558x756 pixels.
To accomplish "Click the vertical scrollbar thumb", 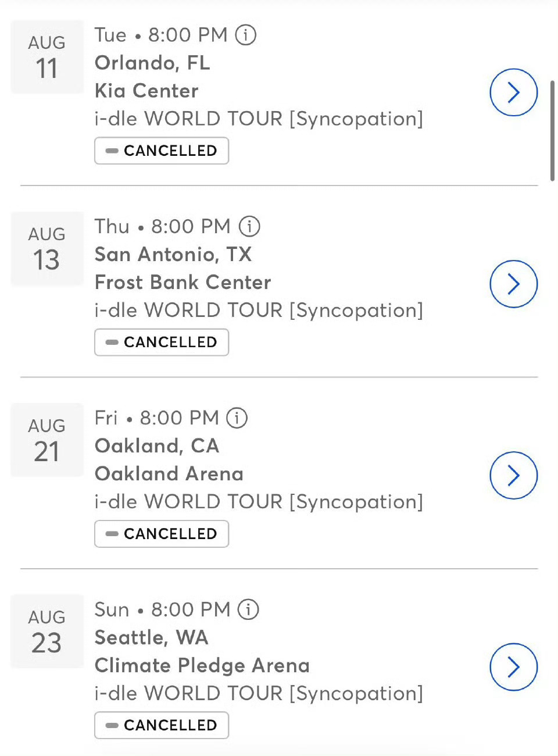I will click(552, 131).
